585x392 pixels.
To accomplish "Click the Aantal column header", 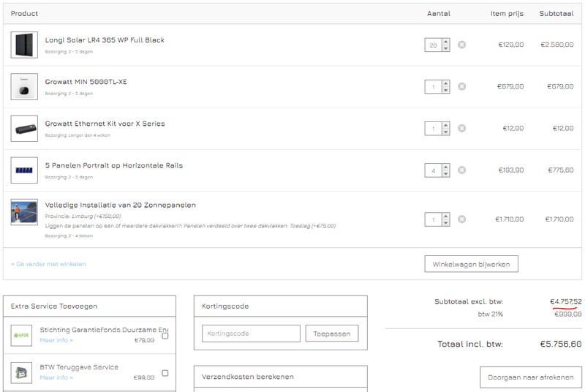I will [x=438, y=13].
